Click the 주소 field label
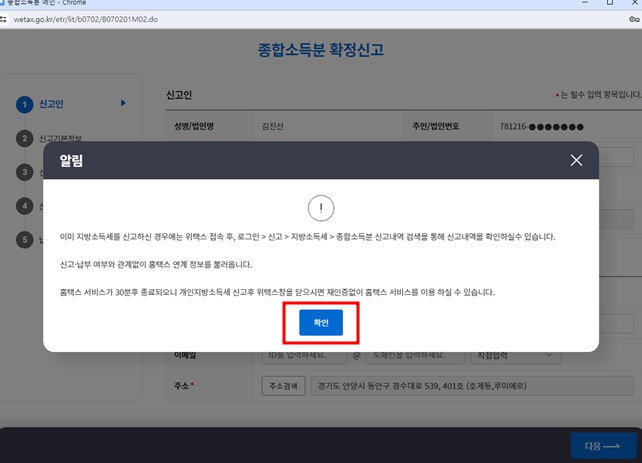This screenshot has width=642, height=463. pos(181,386)
